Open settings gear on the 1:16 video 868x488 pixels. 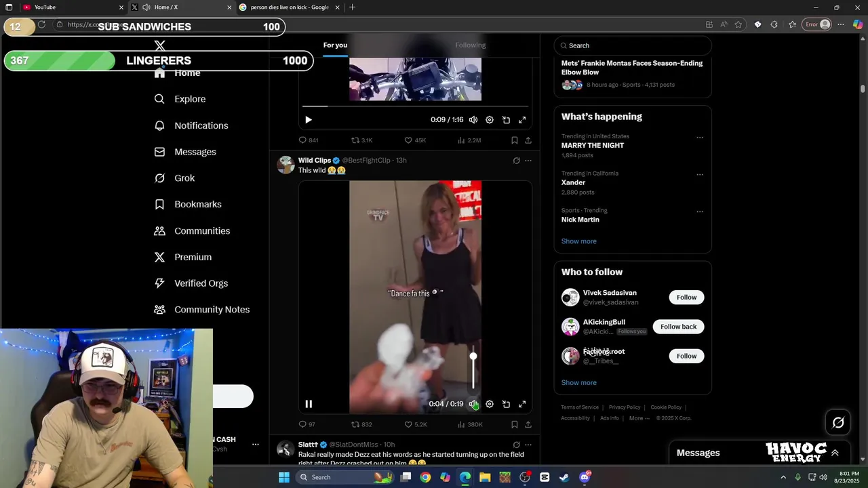click(x=490, y=120)
